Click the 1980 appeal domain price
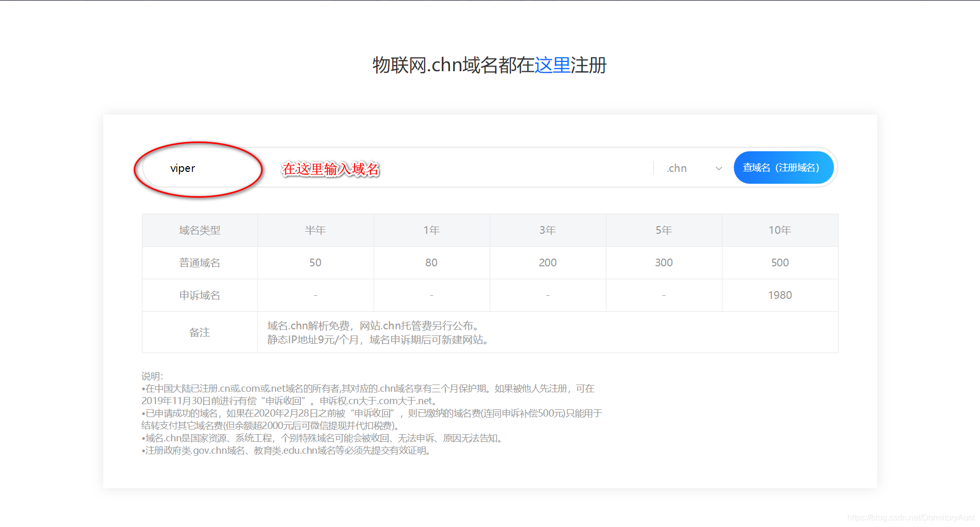Viewport: 980px width, 527px height. pyautogui.click(x=780, y=295)
